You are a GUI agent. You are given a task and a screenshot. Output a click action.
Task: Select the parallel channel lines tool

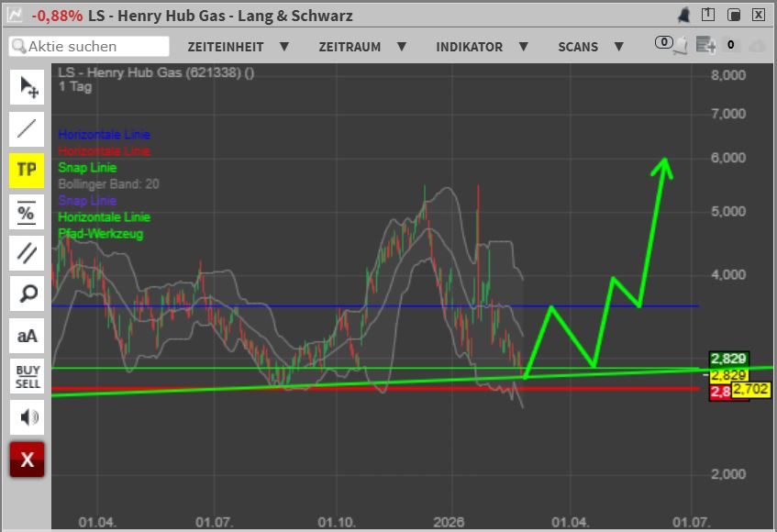(x=27, y=252)
